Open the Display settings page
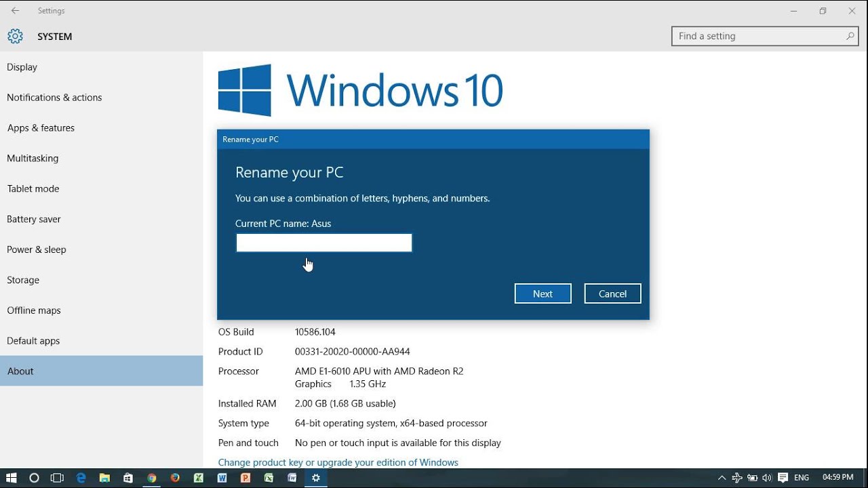Image resolution: width=868 pixels, height=488 pixels. (102, 67)
